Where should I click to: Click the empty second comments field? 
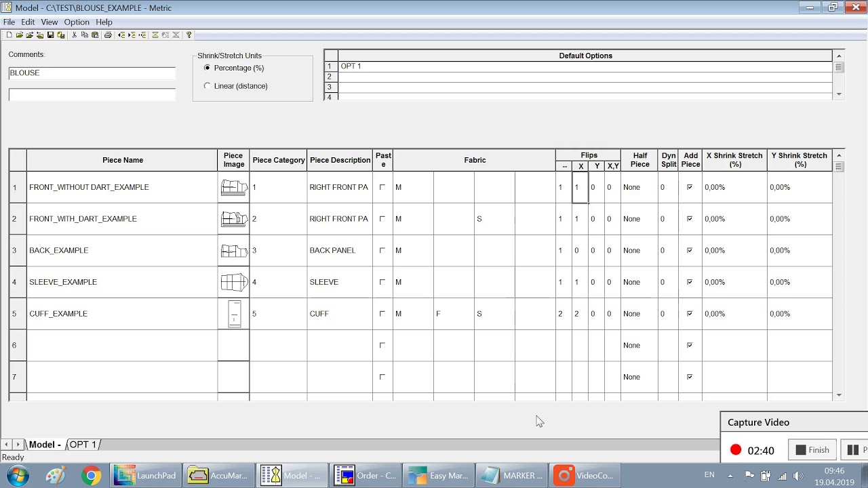coord(92,95)
